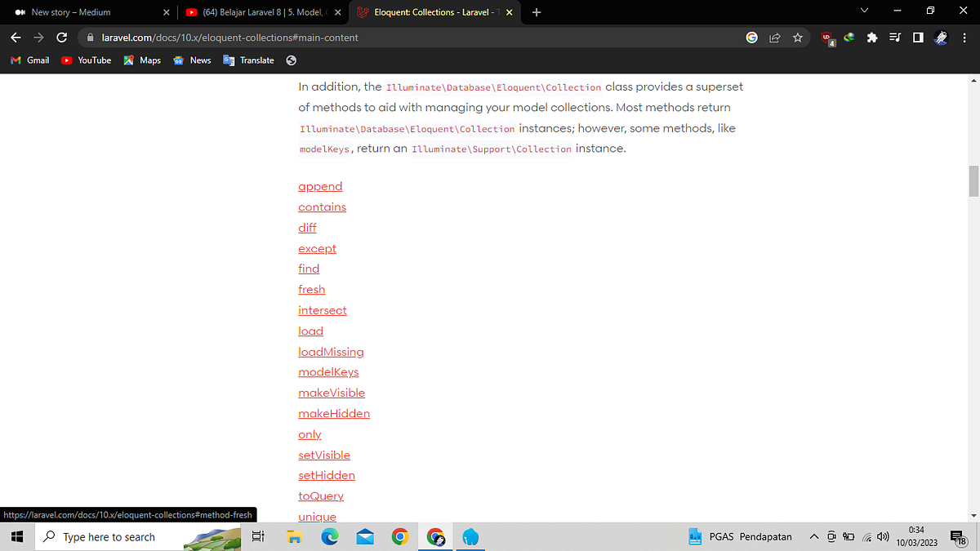Open the 'loadMissing' documentation link
Image resolution: width=980 pixels, height=551 pixels.
(331, 351)
